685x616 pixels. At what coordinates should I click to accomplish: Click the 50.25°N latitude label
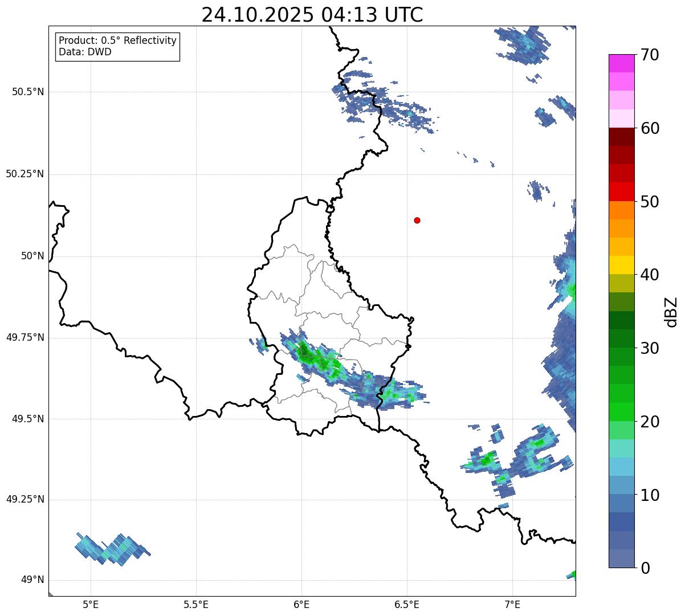(25, 174)
